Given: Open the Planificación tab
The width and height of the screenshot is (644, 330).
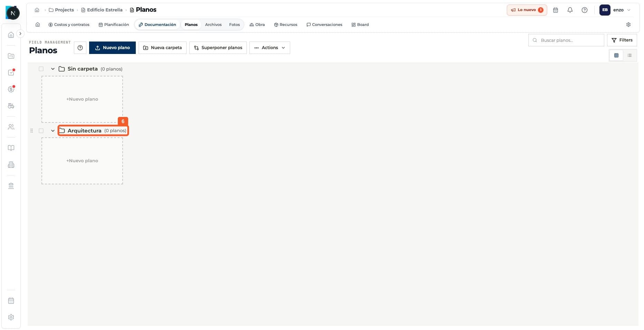Looking at the screenshot, I should point(114,25).
